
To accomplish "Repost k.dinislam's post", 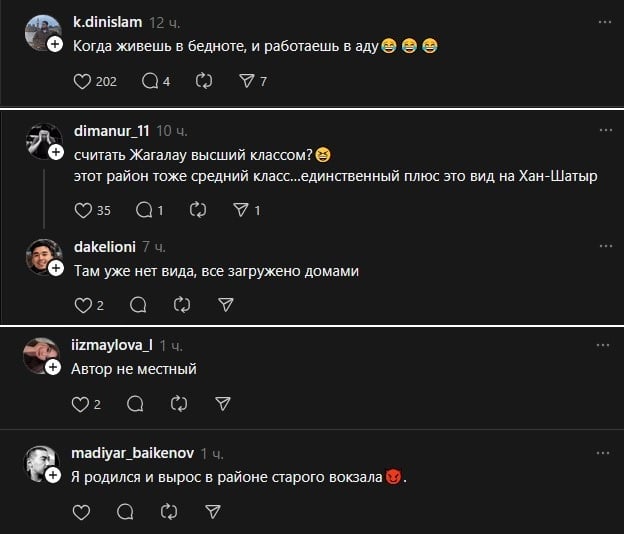I will click(205, 81).
